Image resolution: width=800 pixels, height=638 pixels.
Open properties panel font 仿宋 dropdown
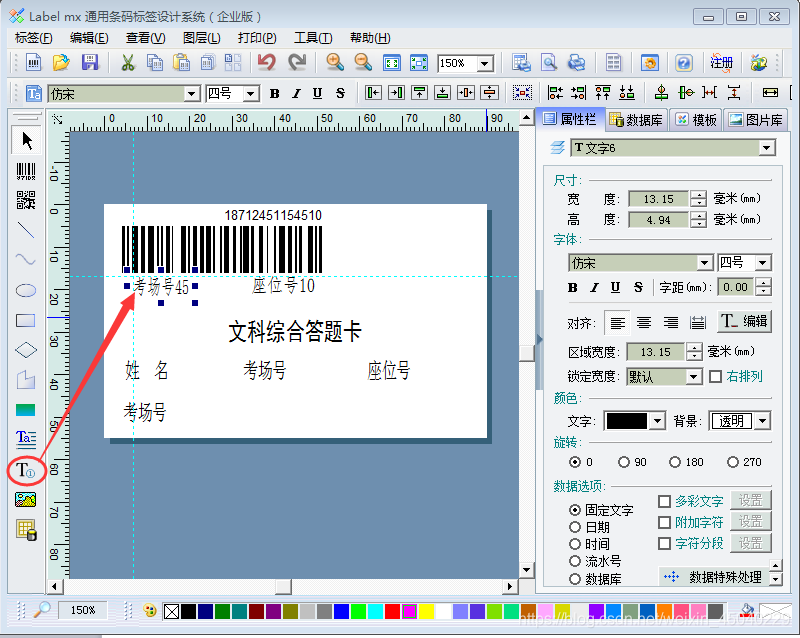coord(705,263)
